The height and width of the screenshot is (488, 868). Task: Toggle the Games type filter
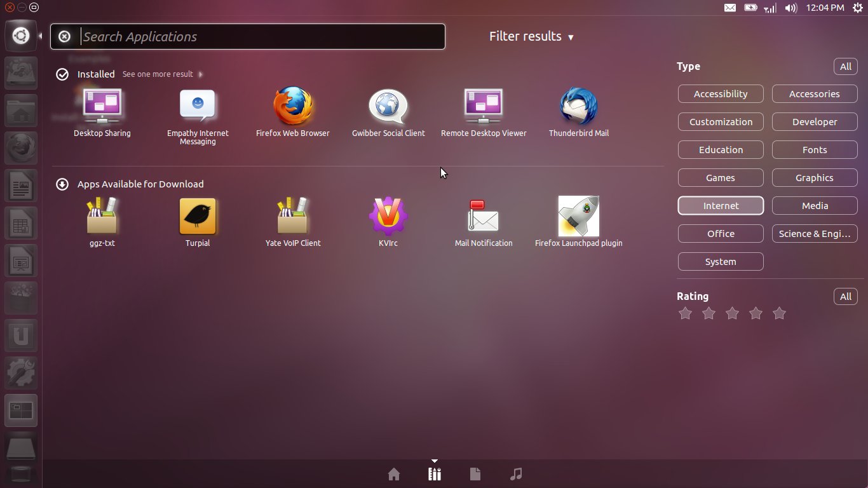point(721,178)
